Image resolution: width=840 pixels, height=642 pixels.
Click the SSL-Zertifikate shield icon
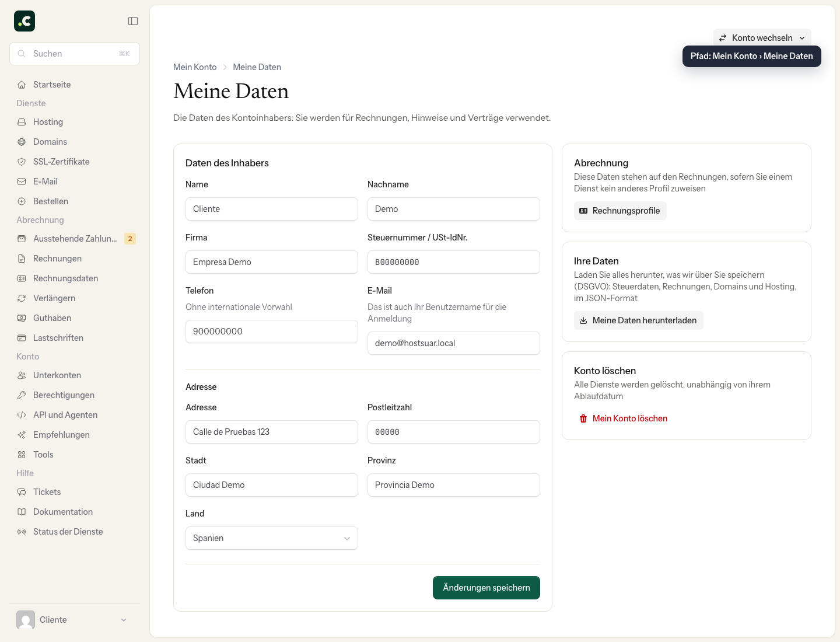click(x=22, y=162)
